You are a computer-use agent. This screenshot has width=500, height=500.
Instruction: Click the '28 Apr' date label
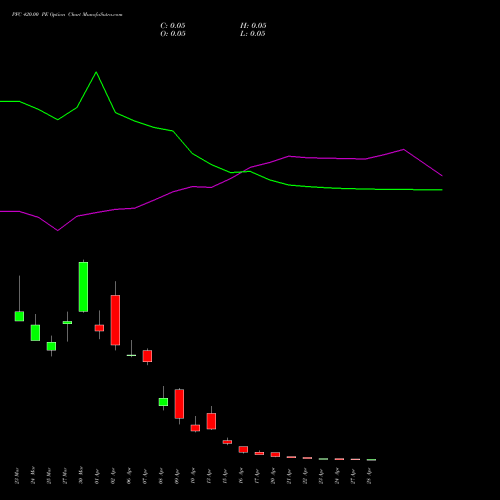click(x=369, y=476)
